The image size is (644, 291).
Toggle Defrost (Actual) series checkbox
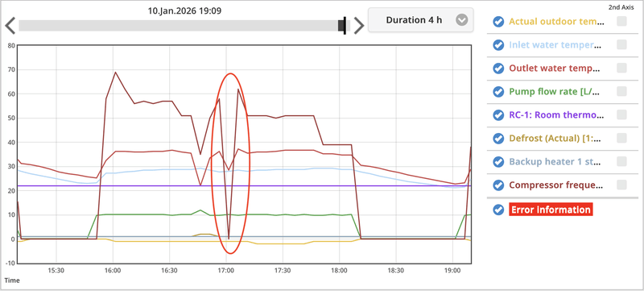(x=498, y=139)
